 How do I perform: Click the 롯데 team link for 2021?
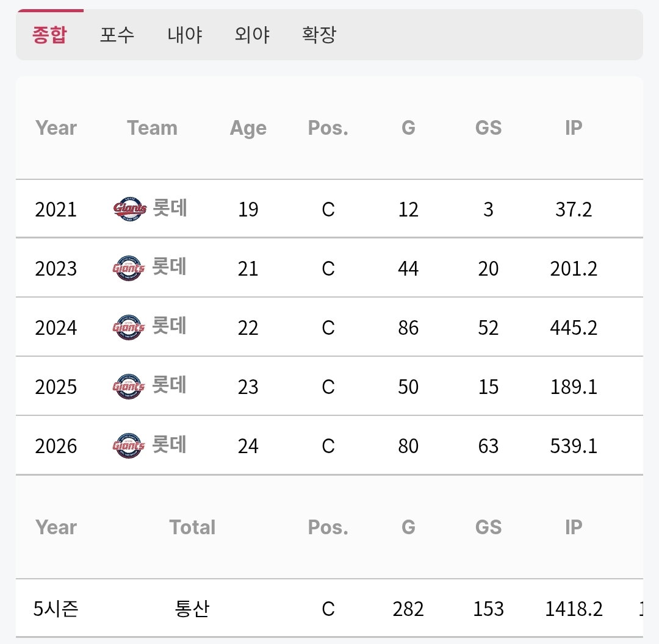170,208
